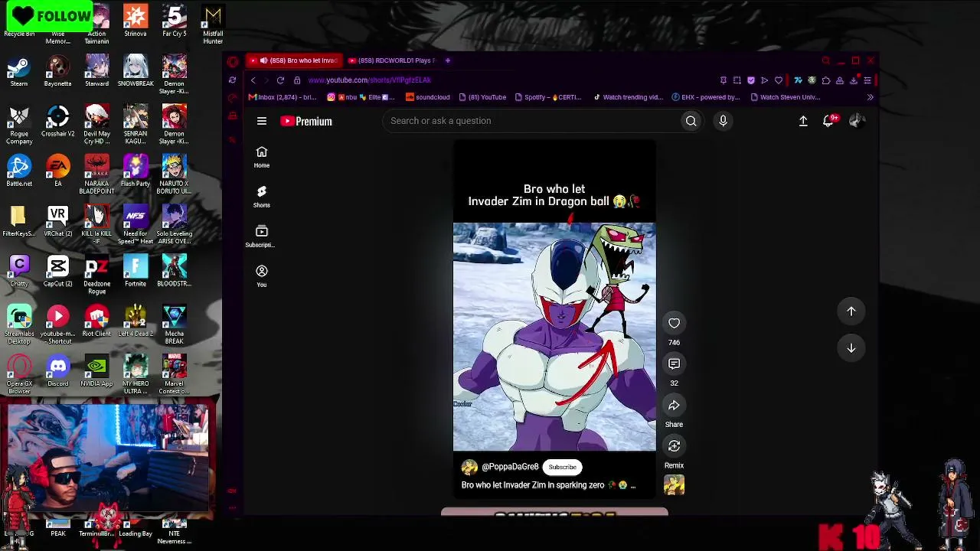Screen dimensions: 980x551
Task: Expand the short's description text
Action: [x=632, y=486]
